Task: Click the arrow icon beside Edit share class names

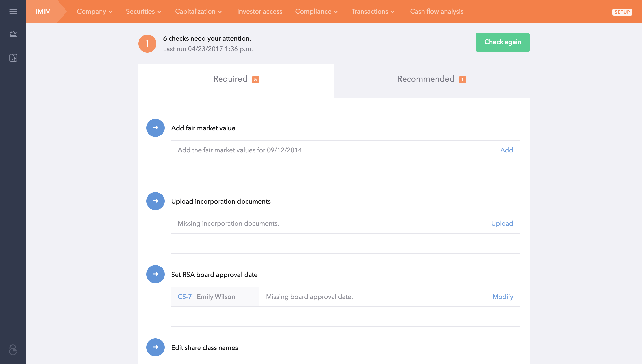Action: (x=155, y=347)
